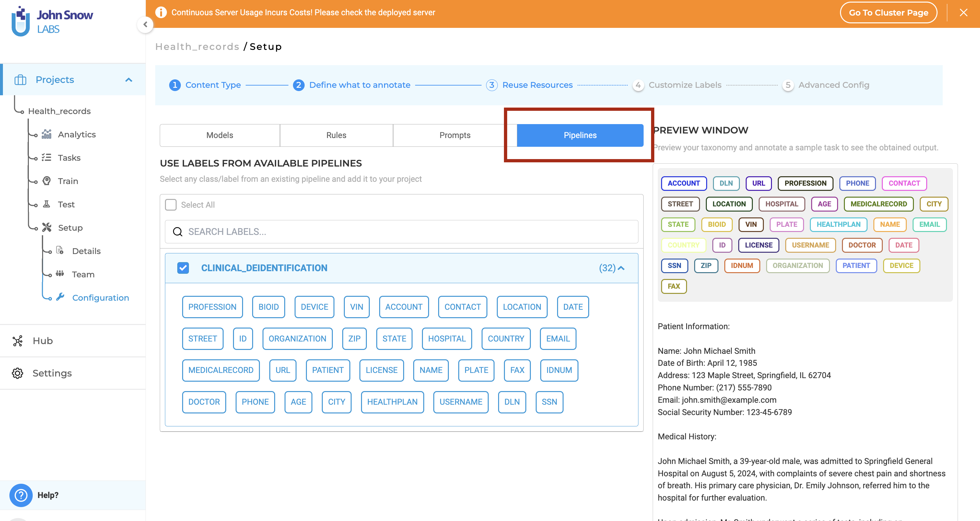Click Go To Cluster Page button
This screenshot has width=980, height=521.
pyautogui.click(x=888, y=13)
